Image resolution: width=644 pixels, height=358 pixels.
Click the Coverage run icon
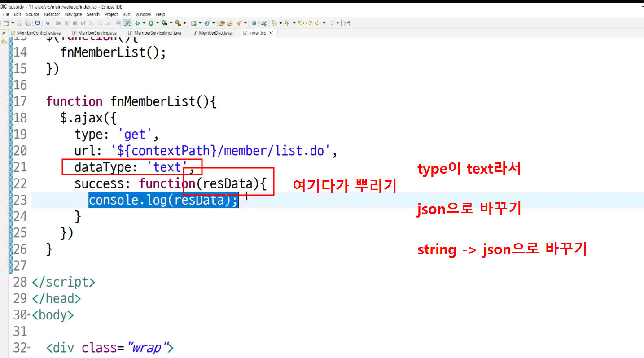point(164,23)
